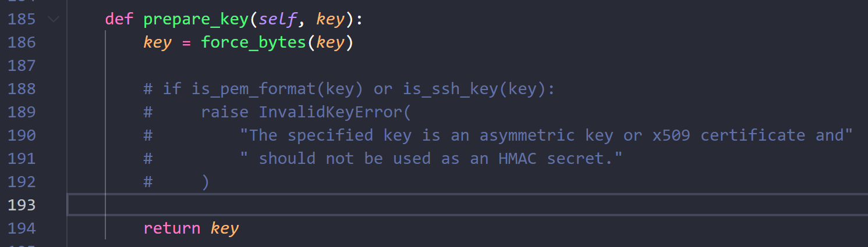The height and width of the screenshot is (247, 868).
Task: Click the commented is_pem_format call
Action: [x=278, y=90]
